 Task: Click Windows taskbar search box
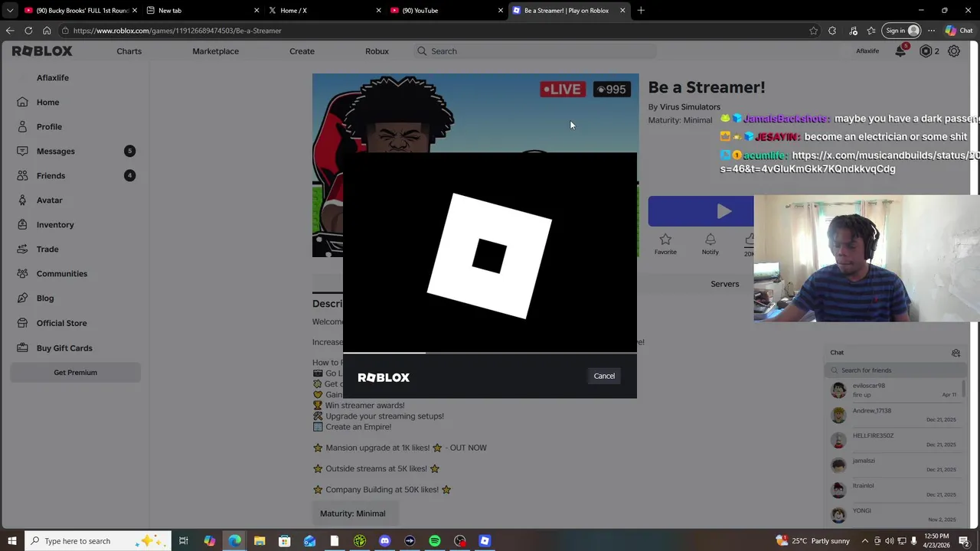(x=98, y=541)
